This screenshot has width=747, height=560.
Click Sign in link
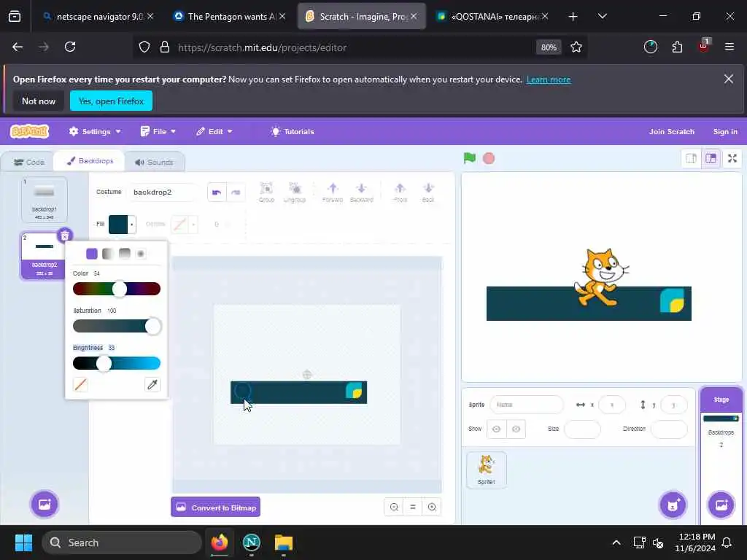coord(725,131)
